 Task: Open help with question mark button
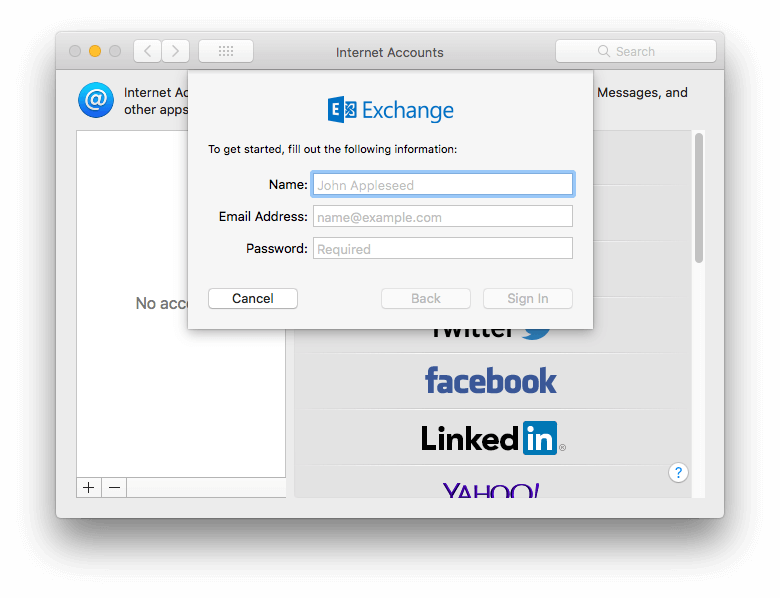coord(679,473)
